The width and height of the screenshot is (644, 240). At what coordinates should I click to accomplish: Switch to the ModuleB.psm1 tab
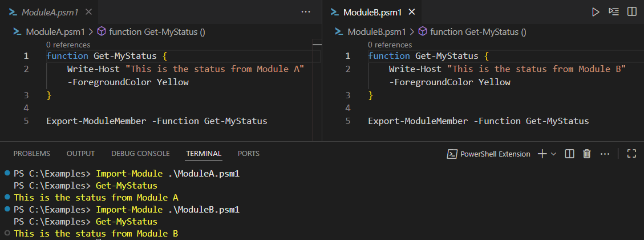(x=372, y=13)
